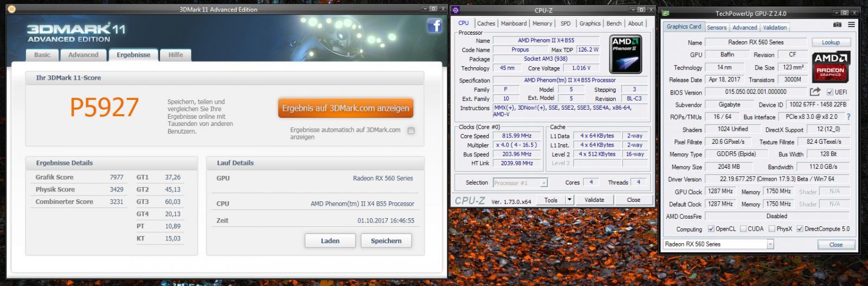
Task: Click the Speichern button
Action: click(x=386, y=240)
